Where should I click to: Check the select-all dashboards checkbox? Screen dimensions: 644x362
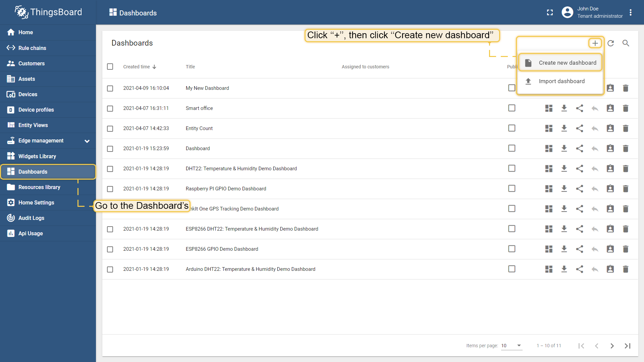click(x=110, y=66)
